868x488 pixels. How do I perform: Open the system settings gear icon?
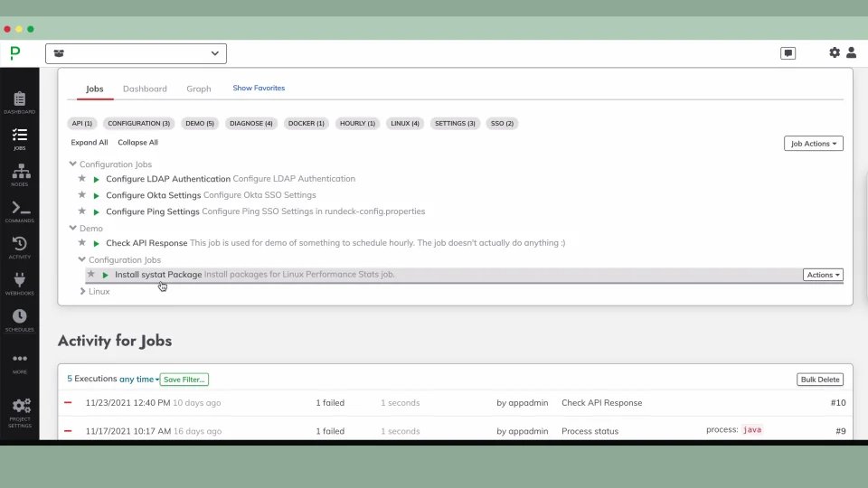835,52
